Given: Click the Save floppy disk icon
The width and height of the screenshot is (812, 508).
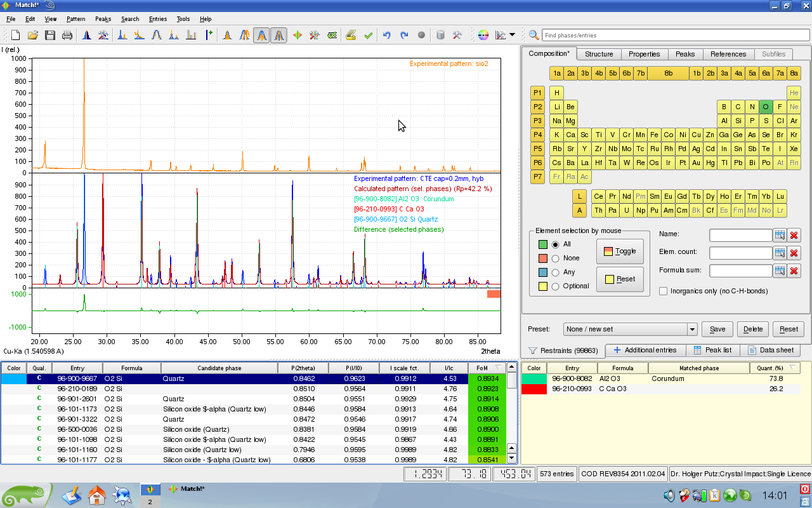Looking at the screenshot, I should coord(49,36).
